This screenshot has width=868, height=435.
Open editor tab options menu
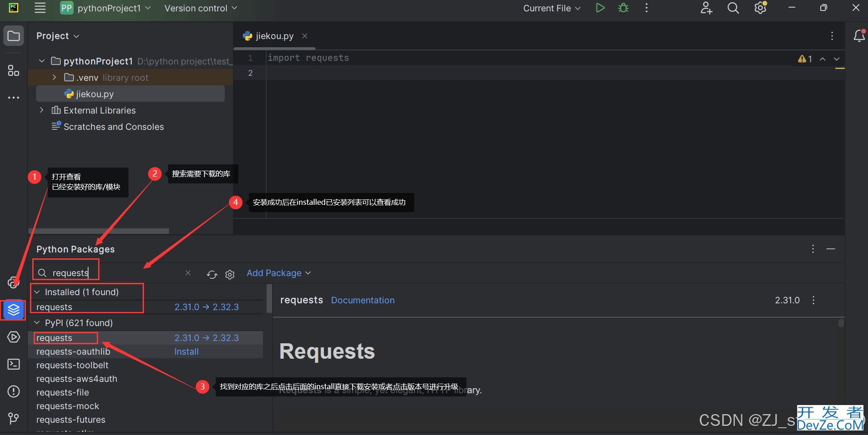pos(832,36)
